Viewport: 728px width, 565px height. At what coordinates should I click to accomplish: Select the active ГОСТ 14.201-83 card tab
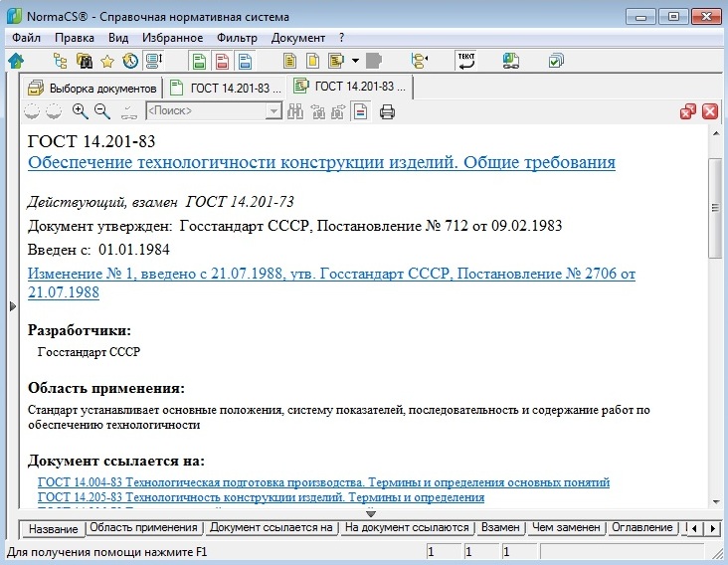click(350, 87)
